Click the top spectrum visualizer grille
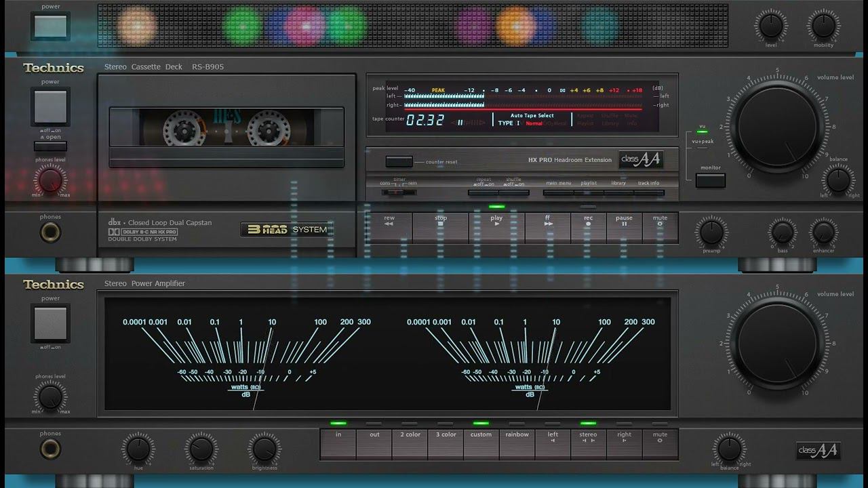The height and width of the screenshot is (488, 868). 412,25
